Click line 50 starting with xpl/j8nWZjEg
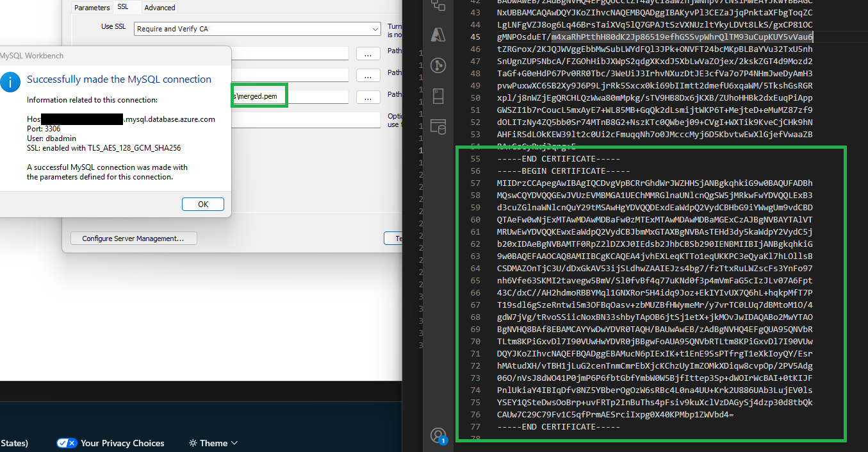The height and width of the screenshot is (452, 868). click(x=655, y=97)
